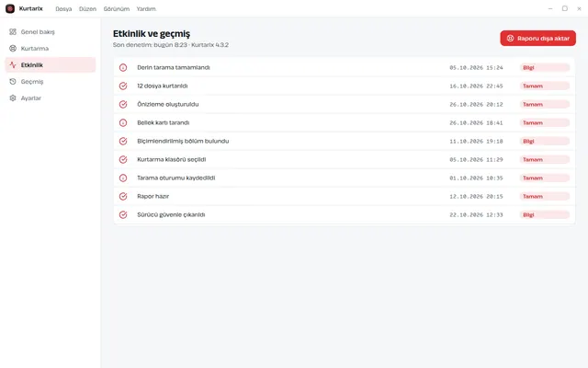Image resolution: width=588 pixels, height=368 pixels.
Task: Click the status icon beside Bellek kartı tarandı
Action: tap(123, 122)
